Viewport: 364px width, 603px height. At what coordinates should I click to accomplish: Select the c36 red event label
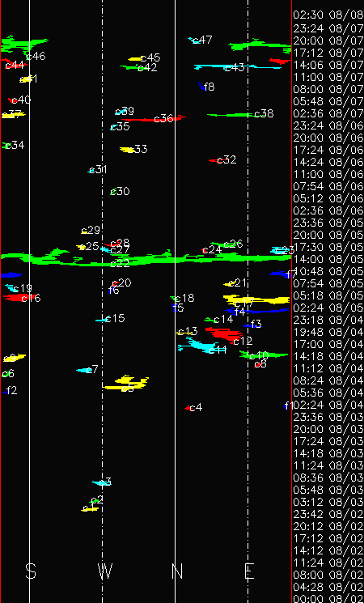click(163, 119)
